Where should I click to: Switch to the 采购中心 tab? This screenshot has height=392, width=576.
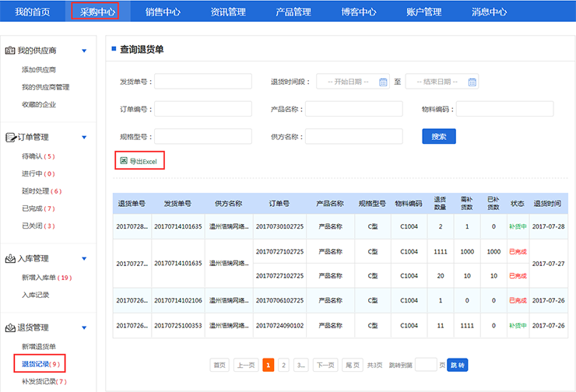click(98, 12)
